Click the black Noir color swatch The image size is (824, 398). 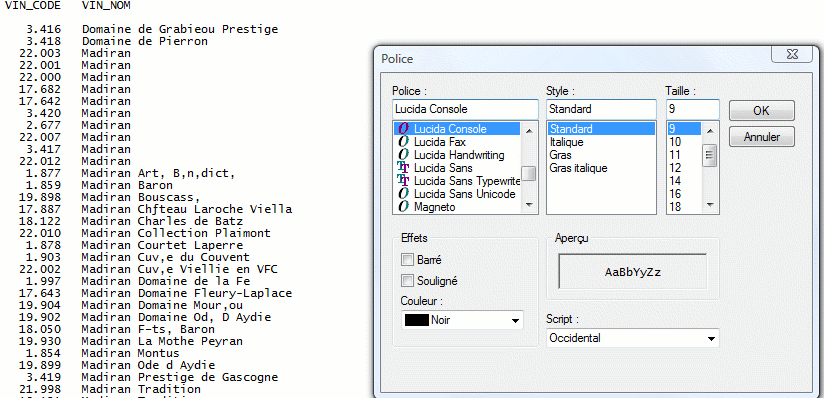pyautogui.click(x=417, y=320)
